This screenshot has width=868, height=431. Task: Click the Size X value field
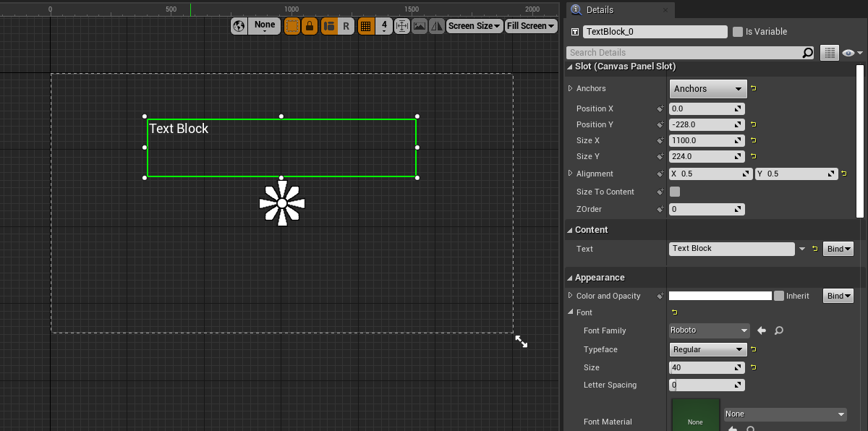click(707, 140)
